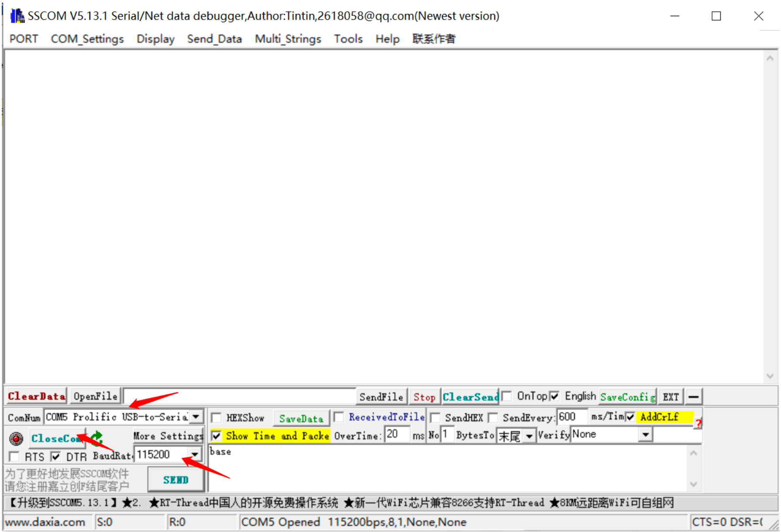The image size is (781, 532).
Task: Open the COM_Settings menu
Action: click(x=87, y=39)
